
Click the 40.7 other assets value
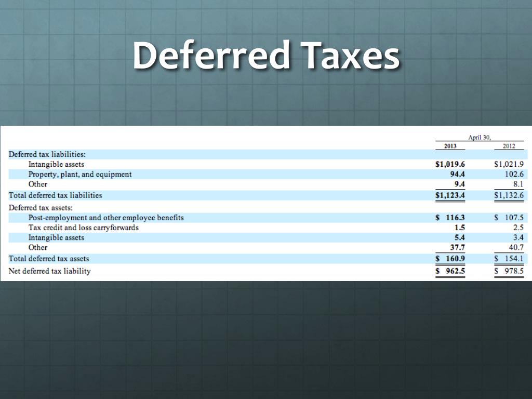point(516,248)
